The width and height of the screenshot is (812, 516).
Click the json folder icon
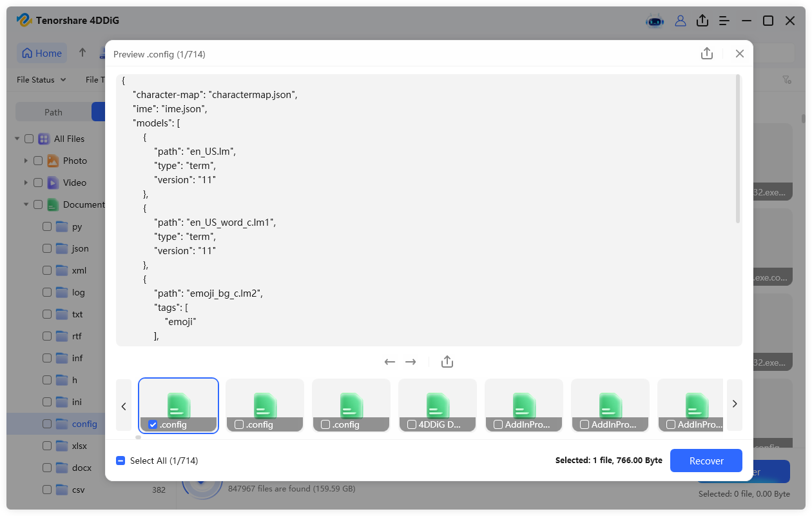coord(62,248)
